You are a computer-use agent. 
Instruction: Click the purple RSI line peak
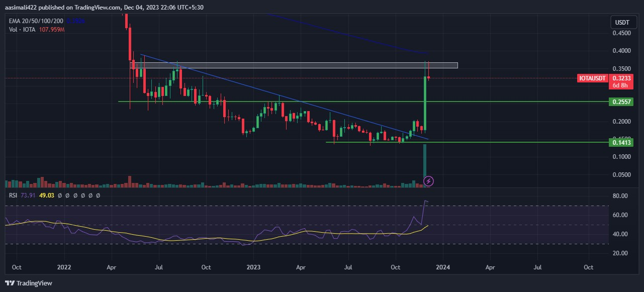tap(426, 202)
